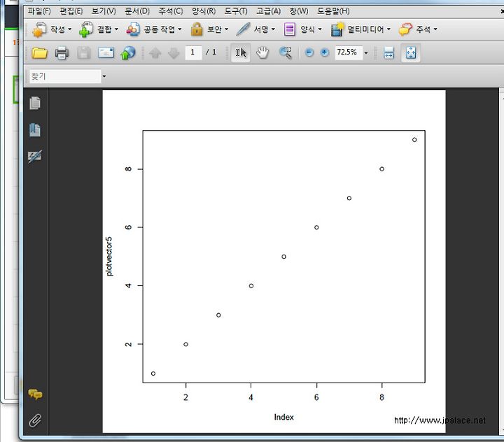504x442 pixels.
Task: Open the 양식(R) menu
Action: click(x=204, y=11)
